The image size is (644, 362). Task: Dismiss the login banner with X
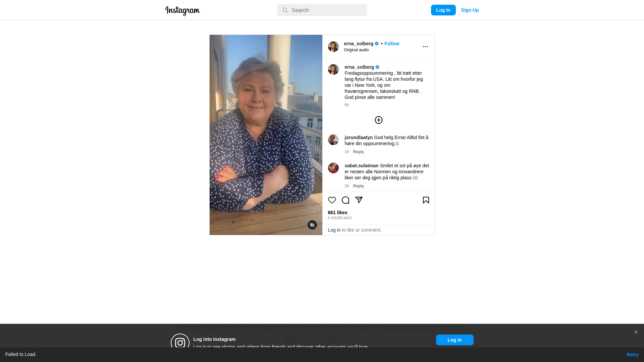pos(636,332)
